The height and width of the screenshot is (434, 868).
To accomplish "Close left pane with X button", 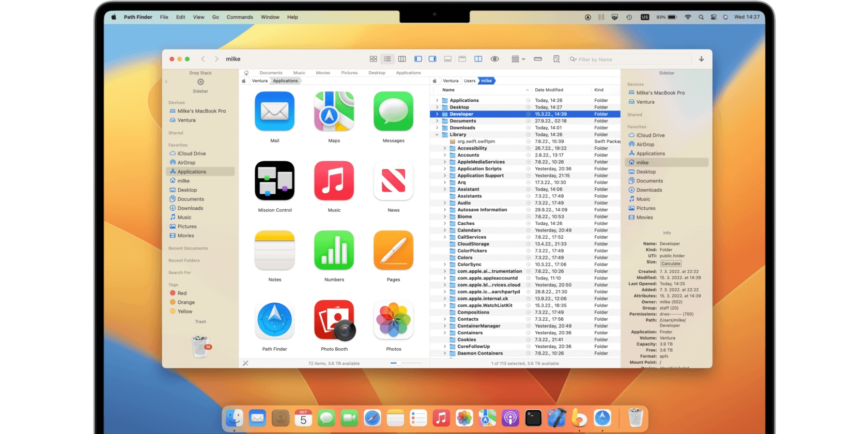I will click(x=245, y=363).
